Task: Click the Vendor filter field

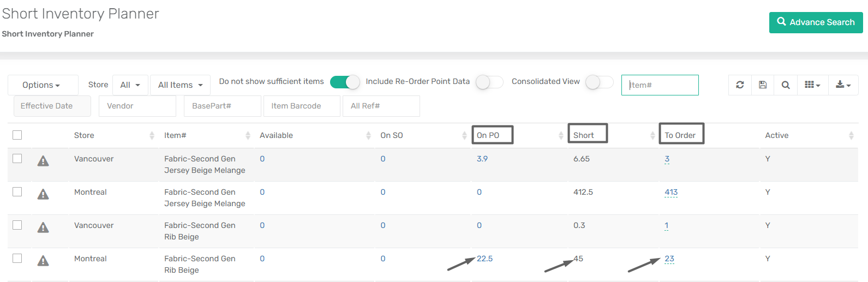Action: tap(137, 106)
